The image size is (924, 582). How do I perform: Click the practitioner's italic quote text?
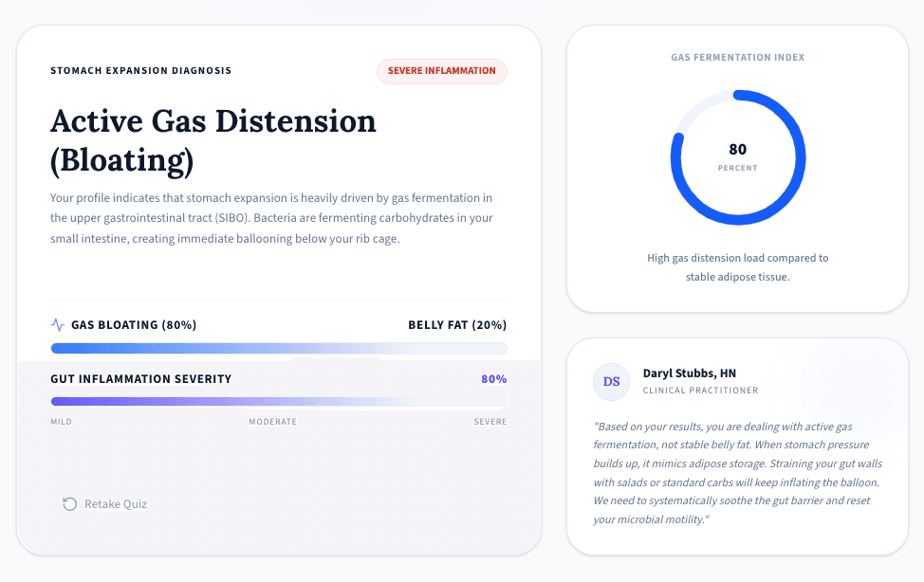[738, 472]
